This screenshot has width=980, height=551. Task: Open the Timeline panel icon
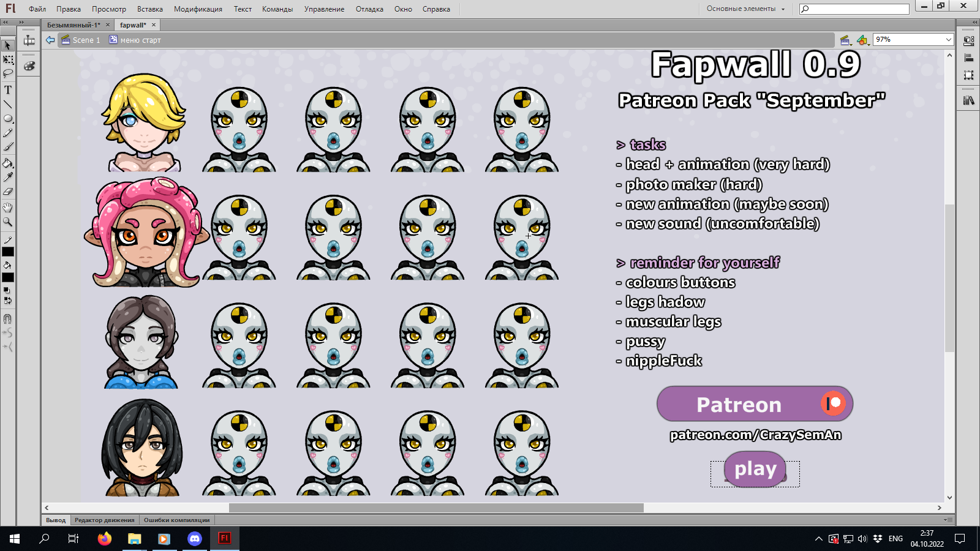(29, 41)
